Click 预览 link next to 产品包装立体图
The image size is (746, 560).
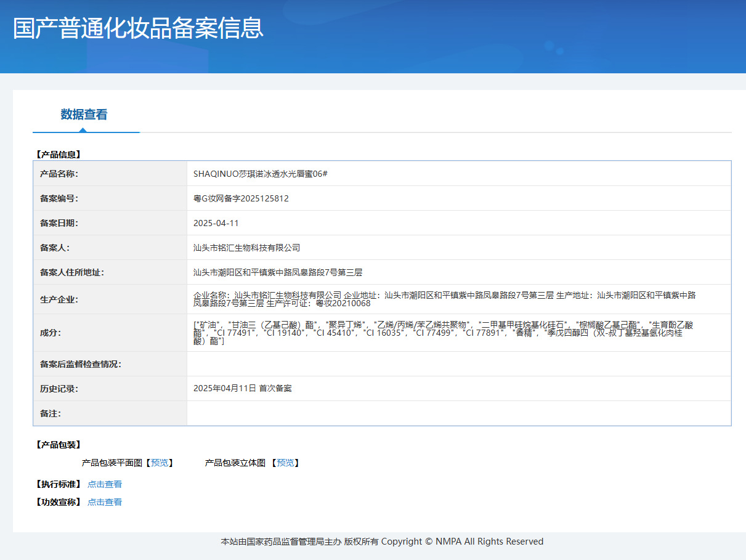tap(285, 463)
